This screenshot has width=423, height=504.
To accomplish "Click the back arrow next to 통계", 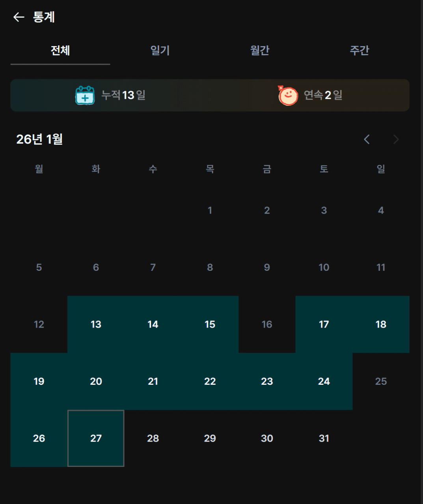I will pos(19,17).
